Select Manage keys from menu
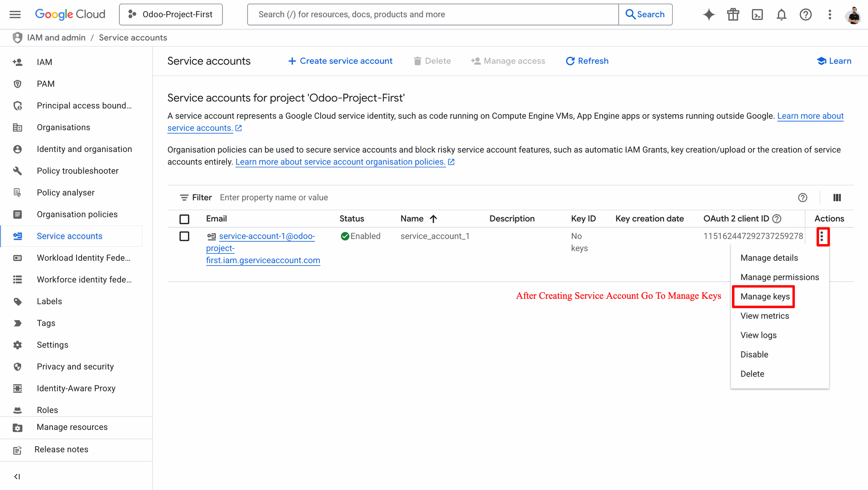 (x=765, y=297)
